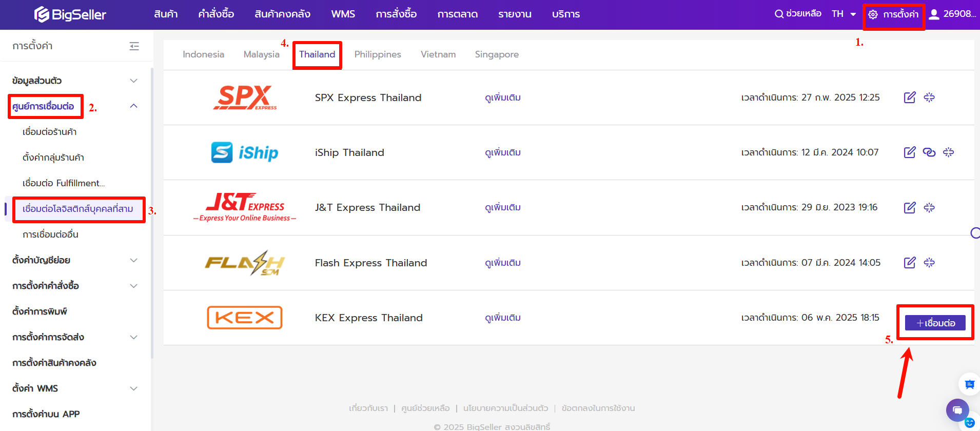The height and width of the screenshot is (431, 980).
Task: Open the WMS top menu
Action: (343, 14)
